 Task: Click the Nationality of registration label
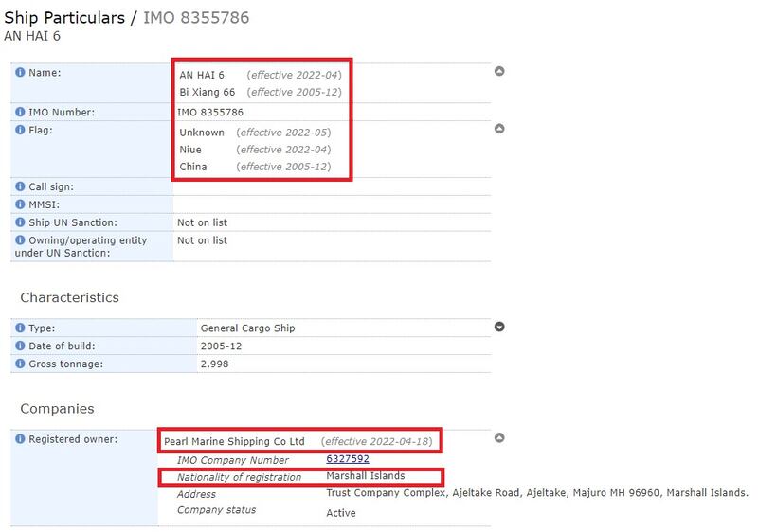coord(239,477)
